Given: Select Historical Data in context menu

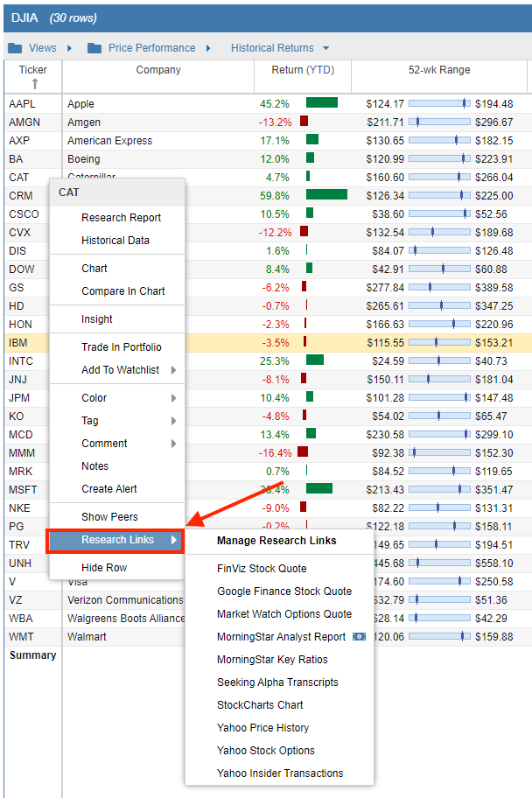Looking at the screenshot, I should [x=115, y=241].
